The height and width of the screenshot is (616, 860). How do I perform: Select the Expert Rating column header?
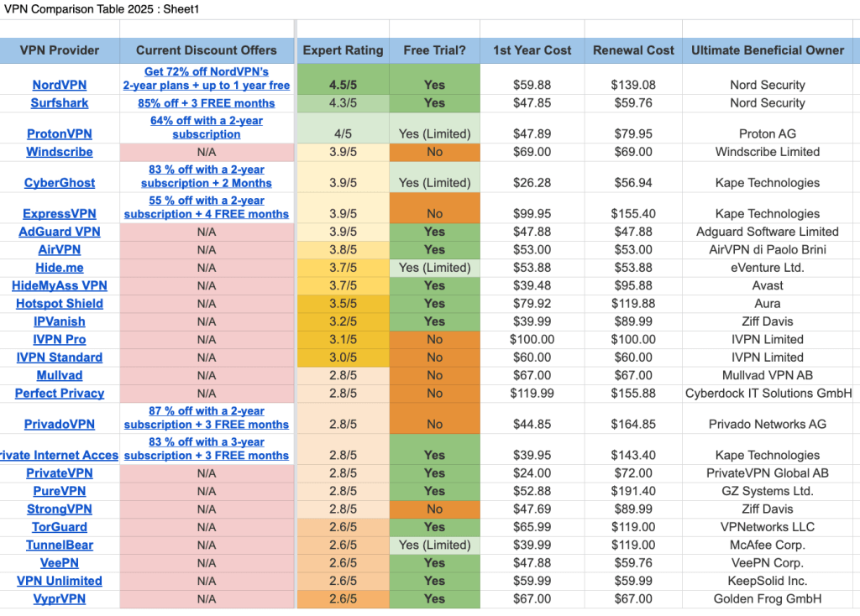[343, 50]
